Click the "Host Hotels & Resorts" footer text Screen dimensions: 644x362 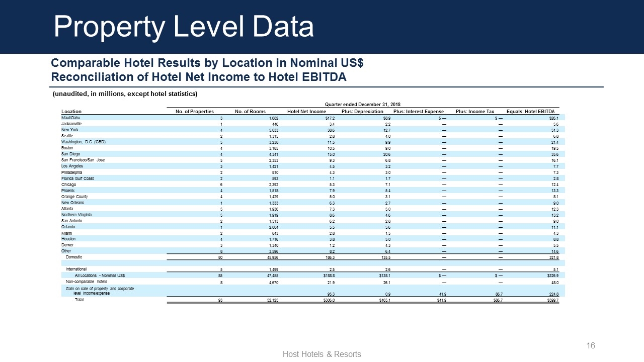tap(322, 354)
